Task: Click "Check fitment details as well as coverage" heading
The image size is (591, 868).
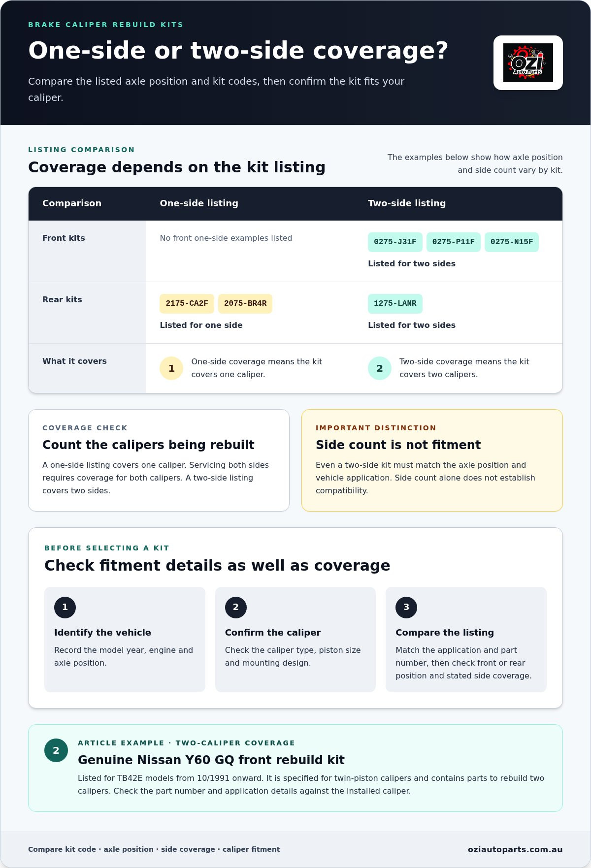Action: pos(217,566)
